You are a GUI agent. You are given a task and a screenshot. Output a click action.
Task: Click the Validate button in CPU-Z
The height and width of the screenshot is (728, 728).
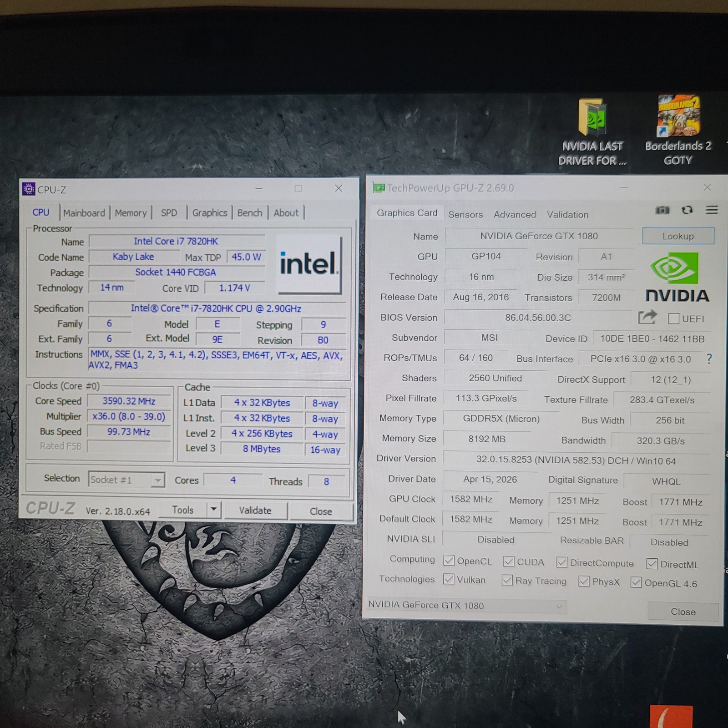tap(255, 511)
